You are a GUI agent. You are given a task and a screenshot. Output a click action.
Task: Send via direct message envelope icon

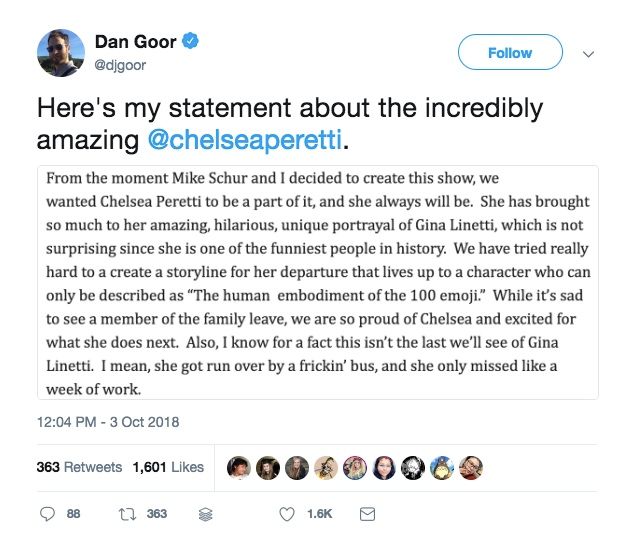pyautogui.click(x=366, y=514)
